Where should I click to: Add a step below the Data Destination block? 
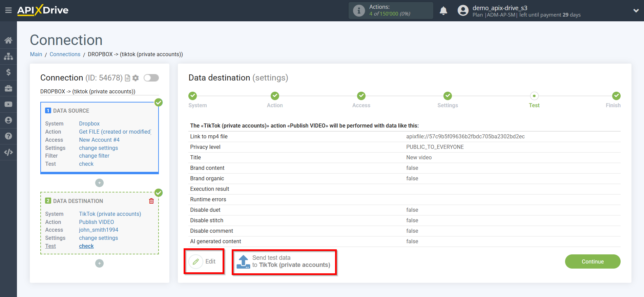click(x=99, y=264)
